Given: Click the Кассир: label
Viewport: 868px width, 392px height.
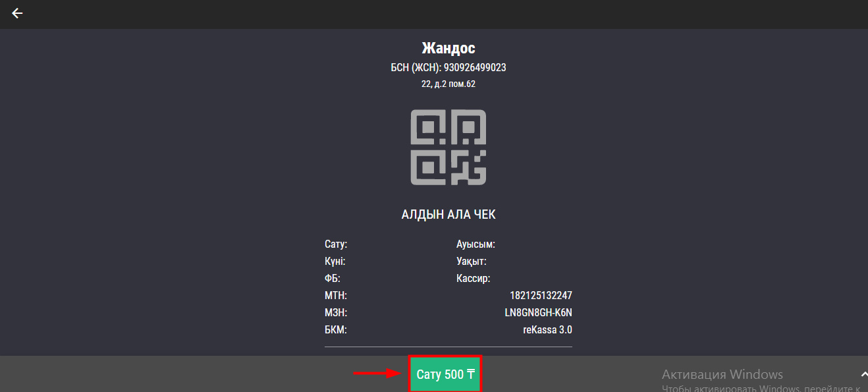Looking at the screenshot, I should (474, 279).
